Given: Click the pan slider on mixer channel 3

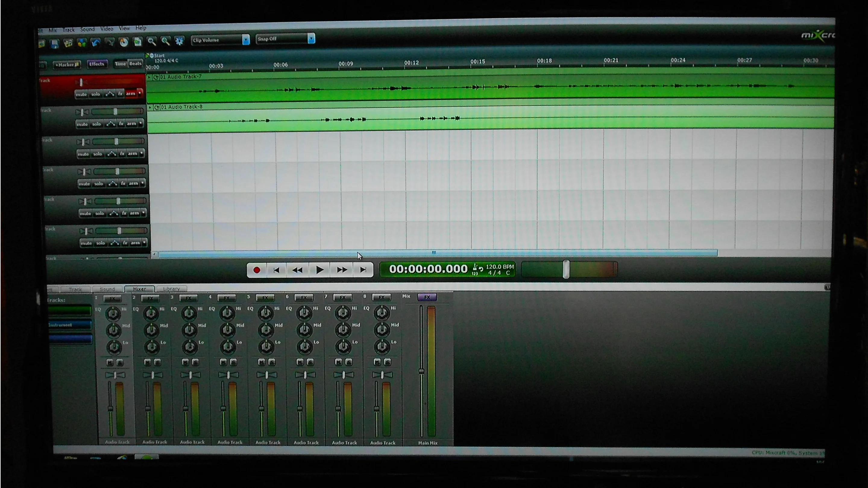Looking at the screenshot, I should 190,375.
